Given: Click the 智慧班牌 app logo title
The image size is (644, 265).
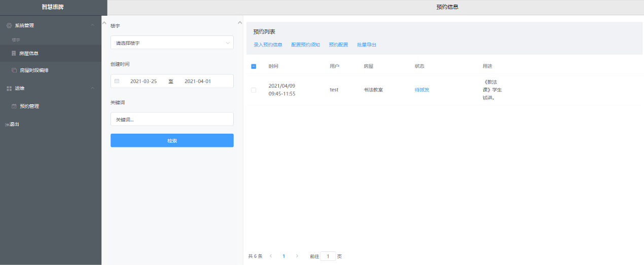Looking at the screenshot, I should coord(53,7).
